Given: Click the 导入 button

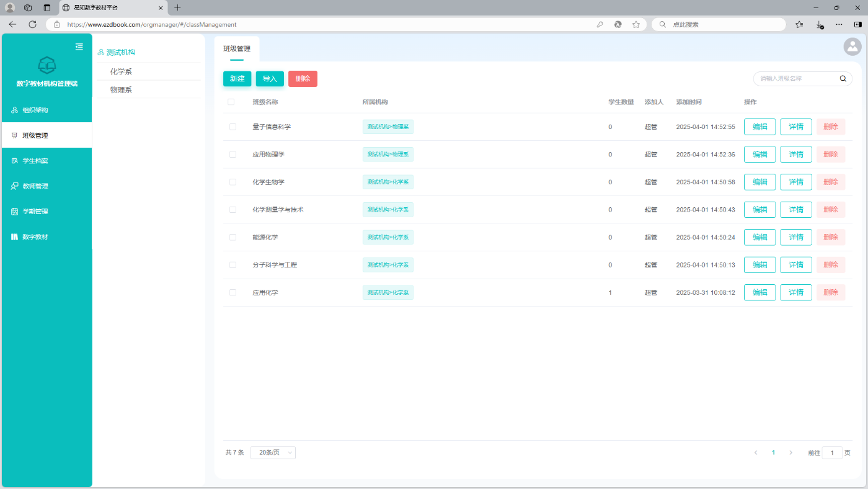Looking at the screenshot, I should point(270,79).
